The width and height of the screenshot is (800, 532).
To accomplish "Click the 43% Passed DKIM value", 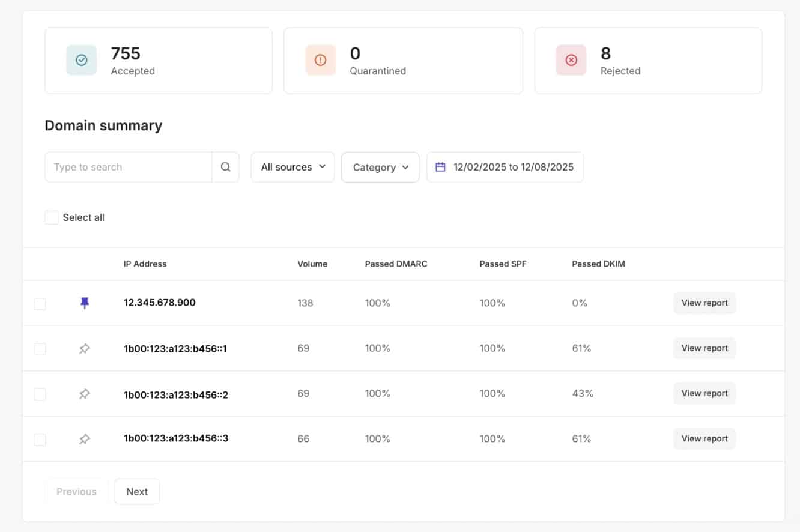I will point(583,393).
